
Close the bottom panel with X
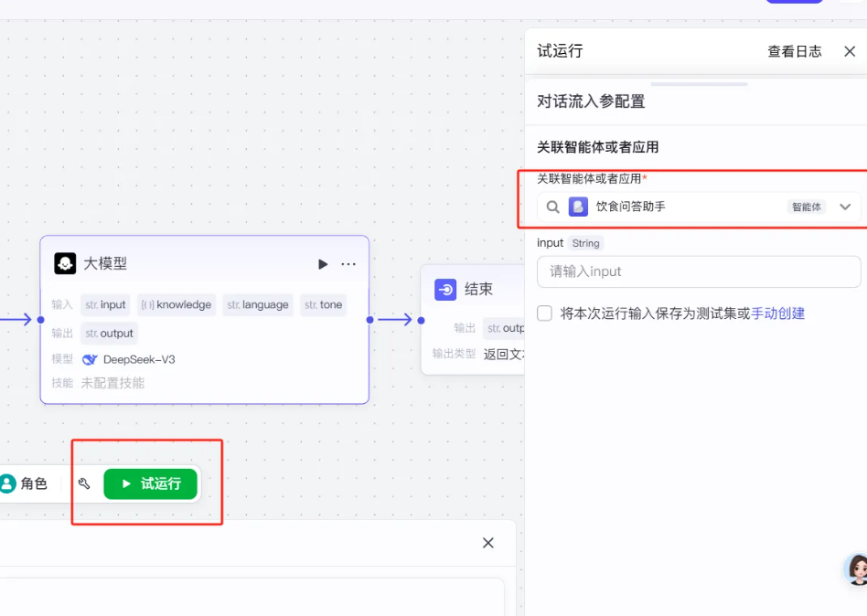[x=488, y=543]
